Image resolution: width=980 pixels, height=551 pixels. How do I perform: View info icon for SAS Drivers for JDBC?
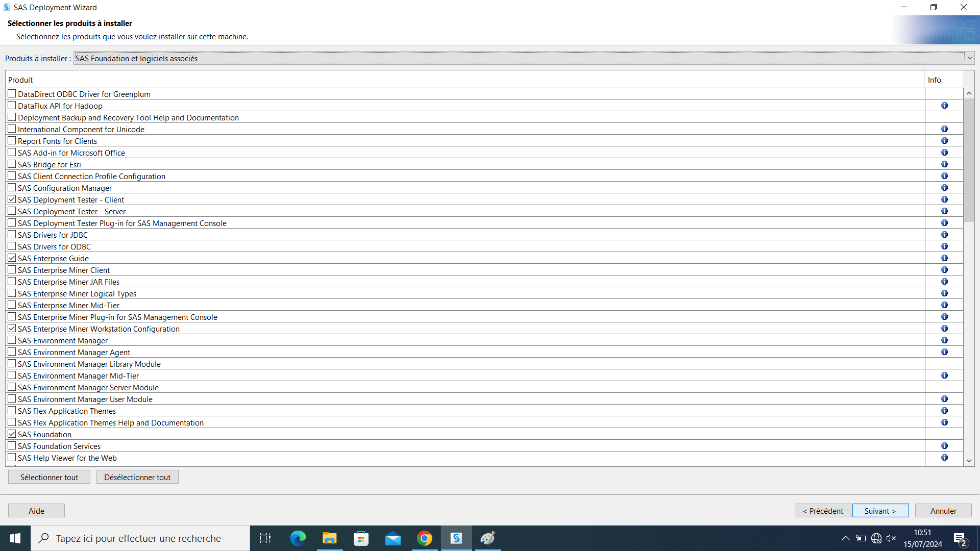click(x=944, y=235)
